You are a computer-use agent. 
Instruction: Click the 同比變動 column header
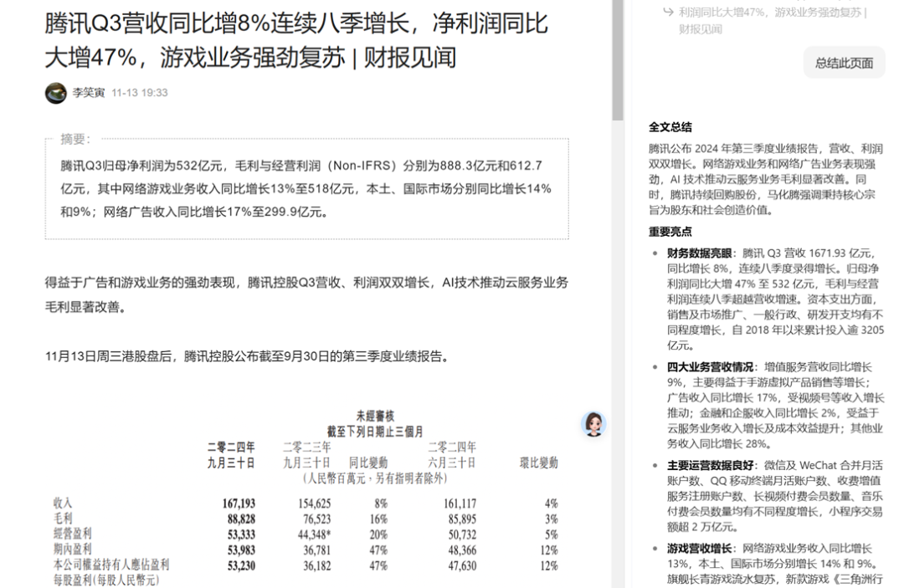(368, 463)
